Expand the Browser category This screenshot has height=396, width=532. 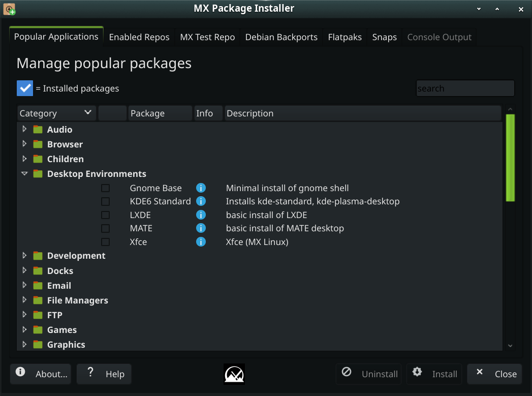(x=24, y=144)
